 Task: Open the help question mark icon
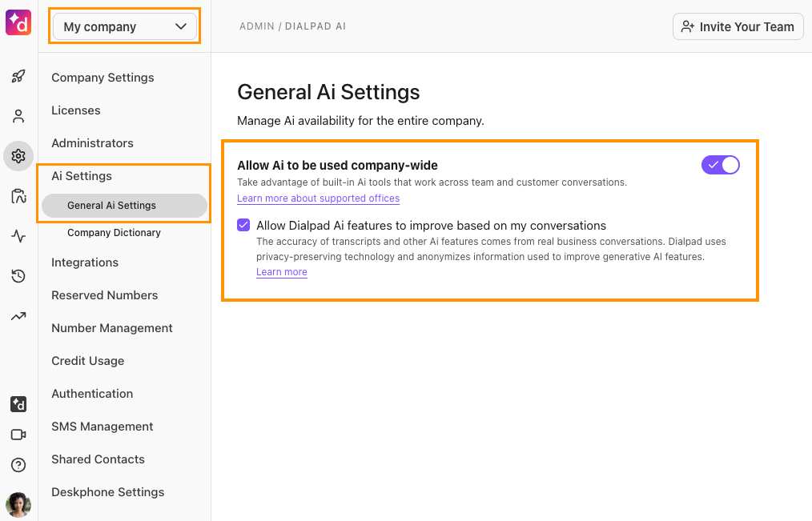(x=18, y=465)
